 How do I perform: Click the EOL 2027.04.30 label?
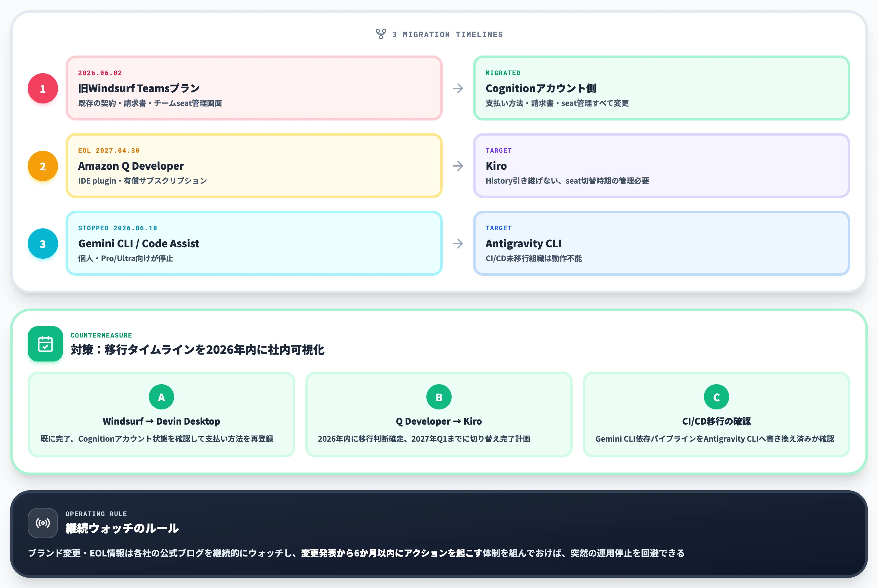tap(109, 150)
